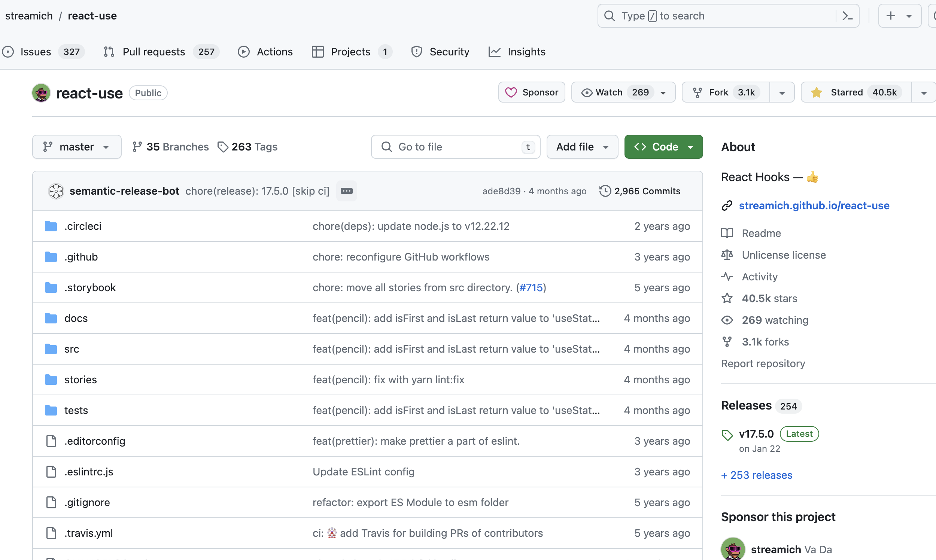Visit streamich.github.io/react-use link
936x560 pixels.
814,205
